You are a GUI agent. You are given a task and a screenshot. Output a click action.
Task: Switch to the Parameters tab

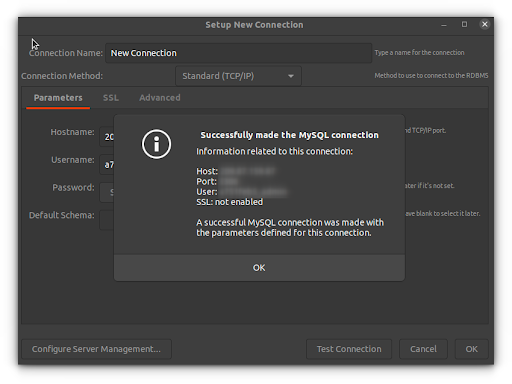[x=58, y=98]
